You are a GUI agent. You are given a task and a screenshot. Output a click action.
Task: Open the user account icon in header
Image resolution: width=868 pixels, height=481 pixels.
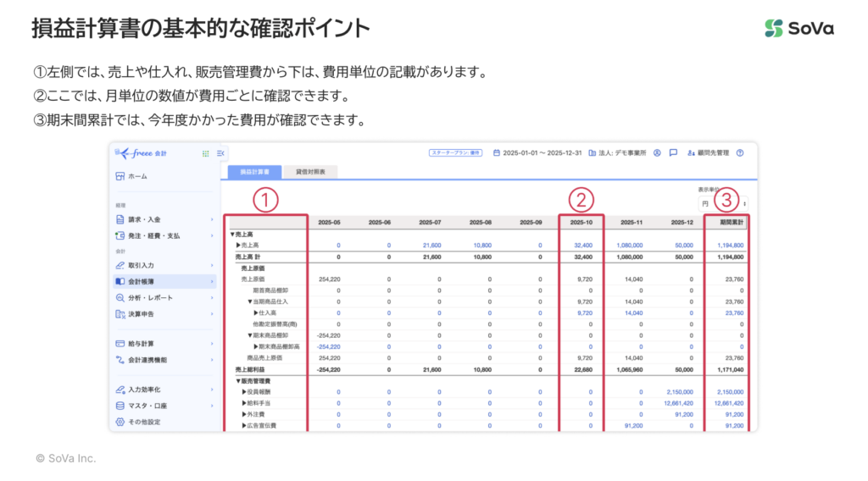pos(657,153)
